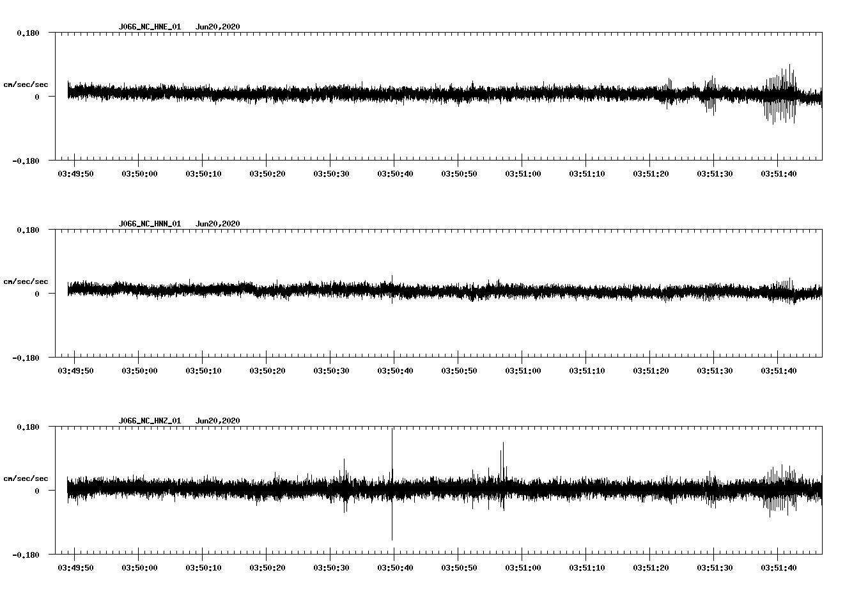Click the cm/sec/sec unit label of HNE plot
868x591 pixels.
coord(26,84)
